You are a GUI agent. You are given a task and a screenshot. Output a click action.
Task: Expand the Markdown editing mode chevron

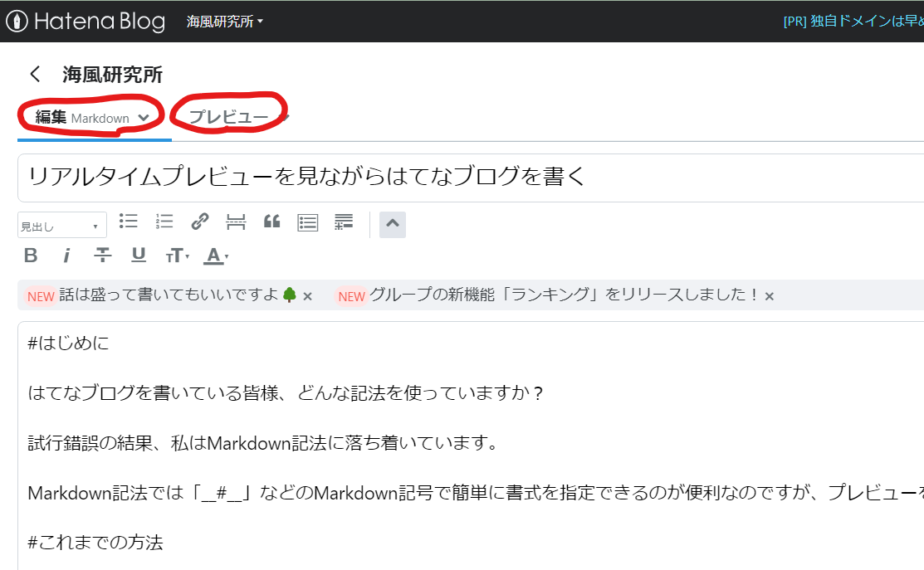(143, 118)
